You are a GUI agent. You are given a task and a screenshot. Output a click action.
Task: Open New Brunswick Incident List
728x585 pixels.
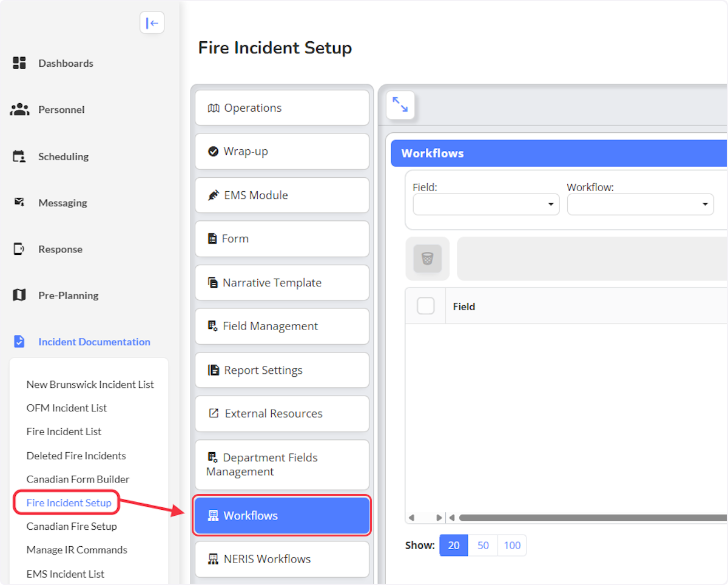90,384
